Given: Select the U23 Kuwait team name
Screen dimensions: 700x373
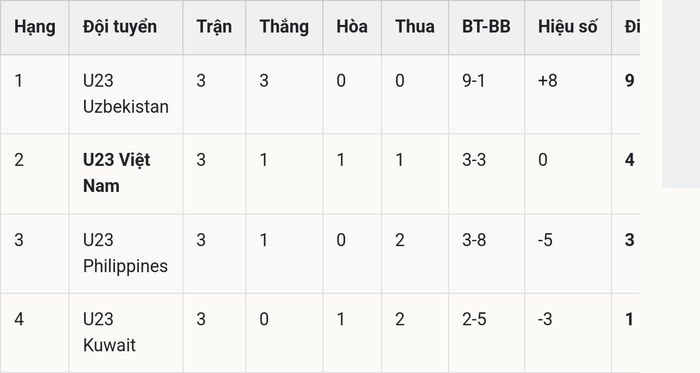Looking at the screenshot, I should [109, 332].
